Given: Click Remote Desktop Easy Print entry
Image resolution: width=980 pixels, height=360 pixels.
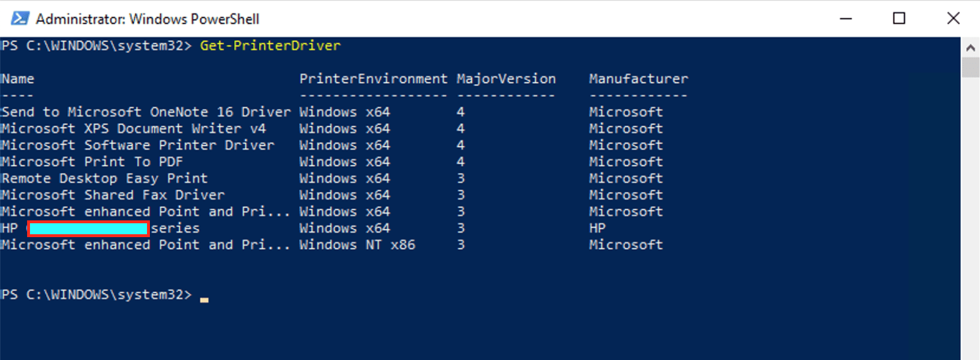Looking at the screenshot, I should click(x=104, y=179).
